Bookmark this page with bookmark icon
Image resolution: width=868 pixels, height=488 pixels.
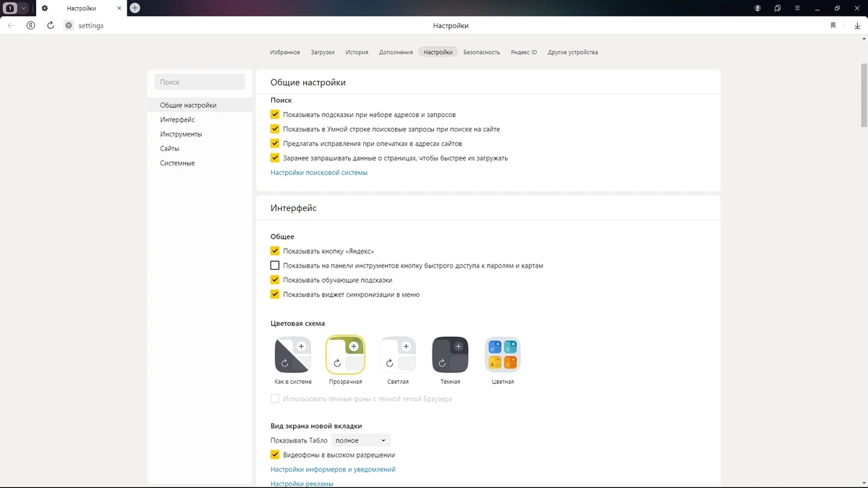(833, 25)
